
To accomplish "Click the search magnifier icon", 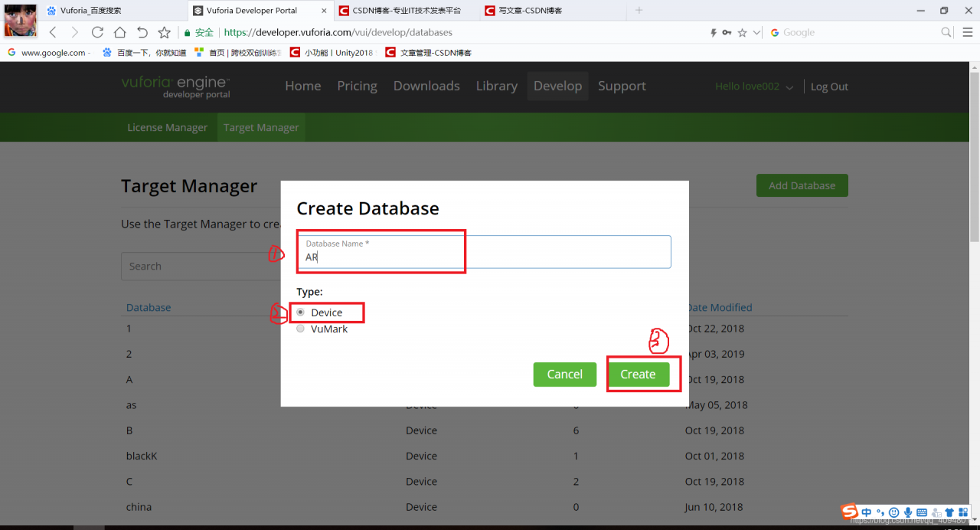I will click(x=946, y=32).
